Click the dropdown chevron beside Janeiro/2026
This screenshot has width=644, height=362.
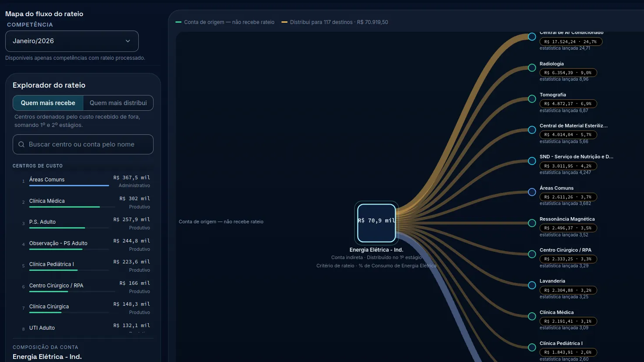[x=128, y=41]
